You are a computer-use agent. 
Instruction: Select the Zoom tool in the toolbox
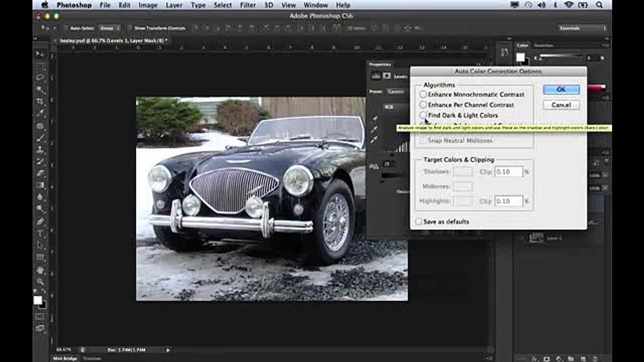[x=40, y=282]
